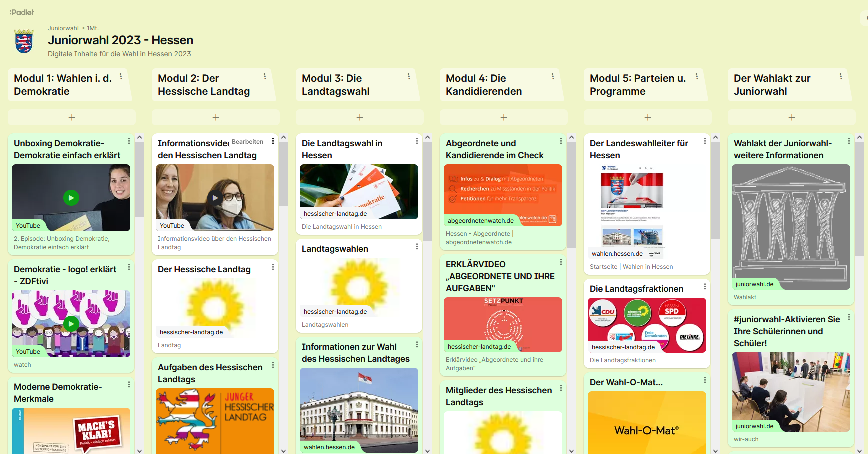Add a post under Modul 5 column
Screen dimensions: 868x454
[647, 117]
